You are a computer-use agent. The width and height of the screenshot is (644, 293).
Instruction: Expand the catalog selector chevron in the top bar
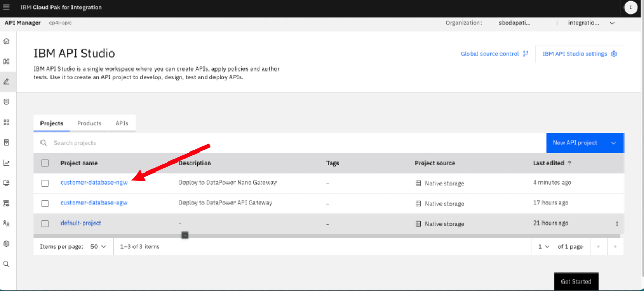612,23
